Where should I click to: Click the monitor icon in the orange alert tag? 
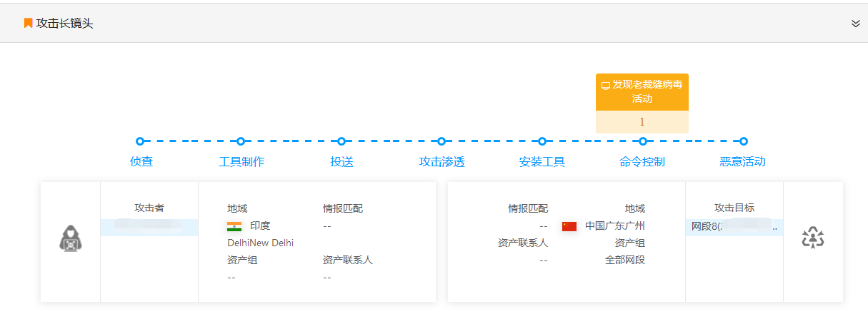(x=605, y=86)
